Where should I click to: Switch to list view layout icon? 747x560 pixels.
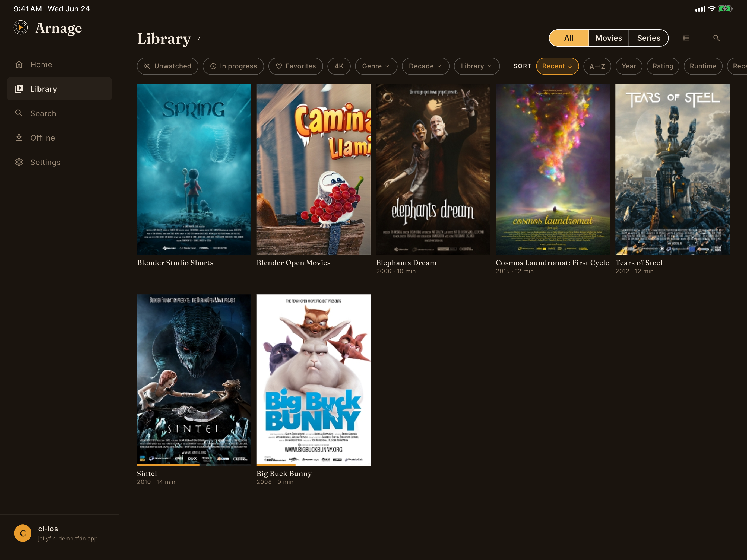coord(686,38)
